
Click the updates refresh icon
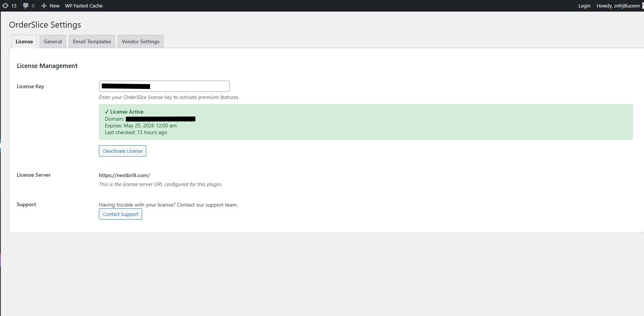[6, 6]
